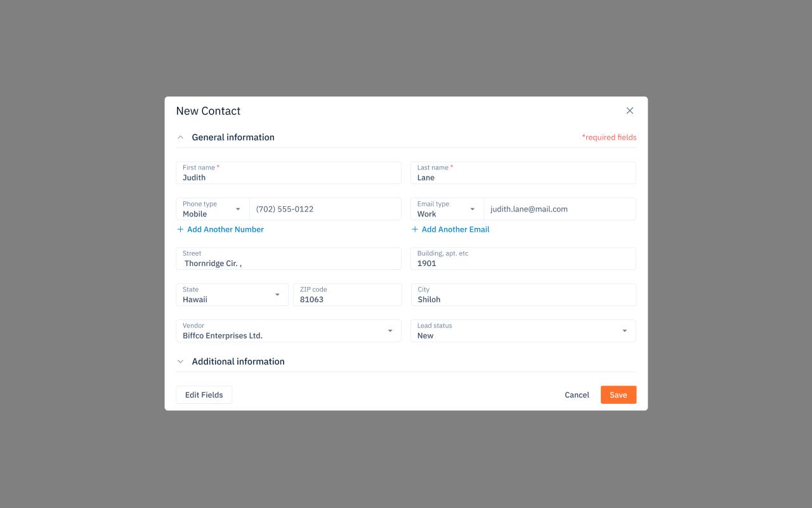Screen dimensions: 812x508
Task: Expand the Additional information section
Action: [x=180, y=361]
